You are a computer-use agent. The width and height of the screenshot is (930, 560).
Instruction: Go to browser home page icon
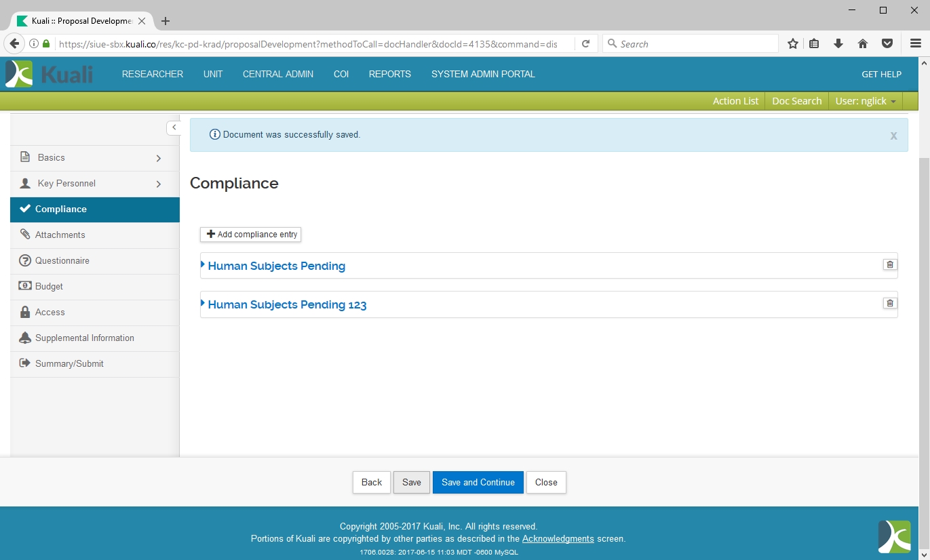(x=863, y=44)
